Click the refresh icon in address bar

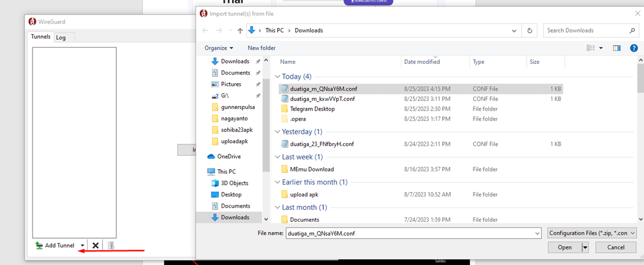coord(529,30)
